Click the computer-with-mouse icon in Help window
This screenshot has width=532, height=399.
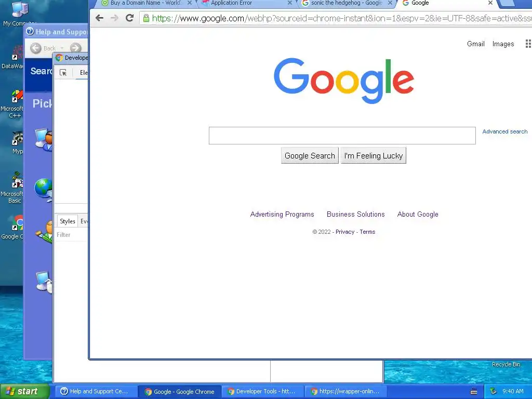pos(44,281)
